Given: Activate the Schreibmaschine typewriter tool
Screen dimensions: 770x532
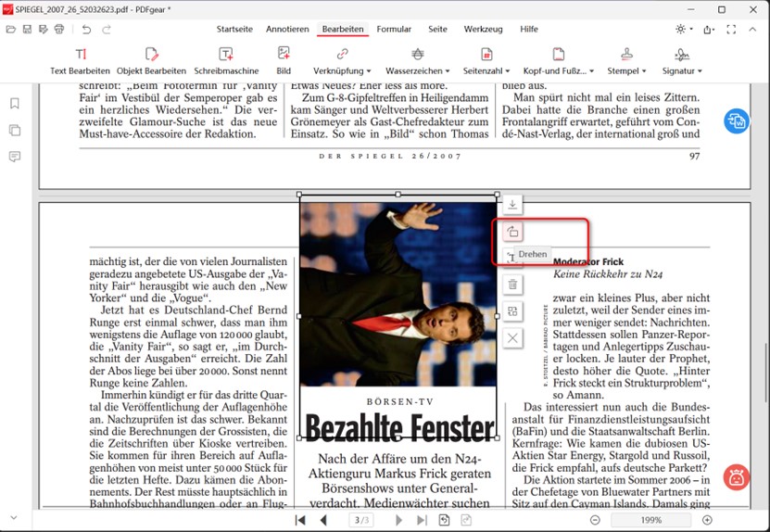Looking at the screenshot, I should point(226,61).
